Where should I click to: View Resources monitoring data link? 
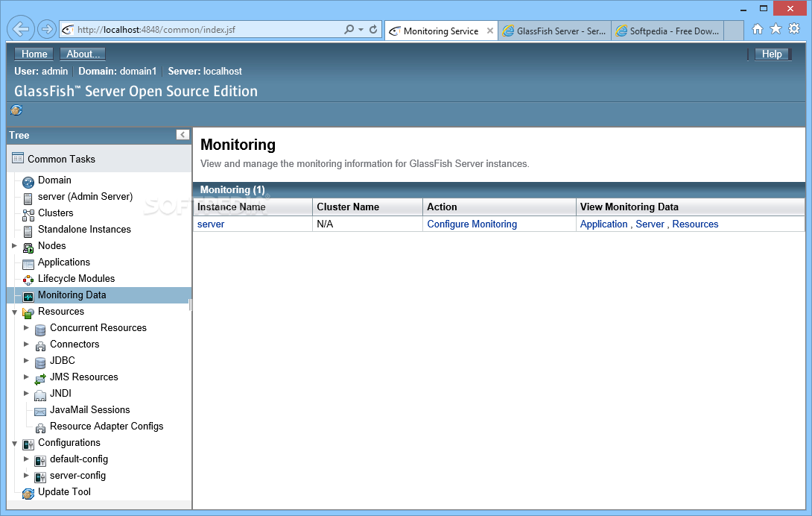pyautogui.click(x=695, y=224)
